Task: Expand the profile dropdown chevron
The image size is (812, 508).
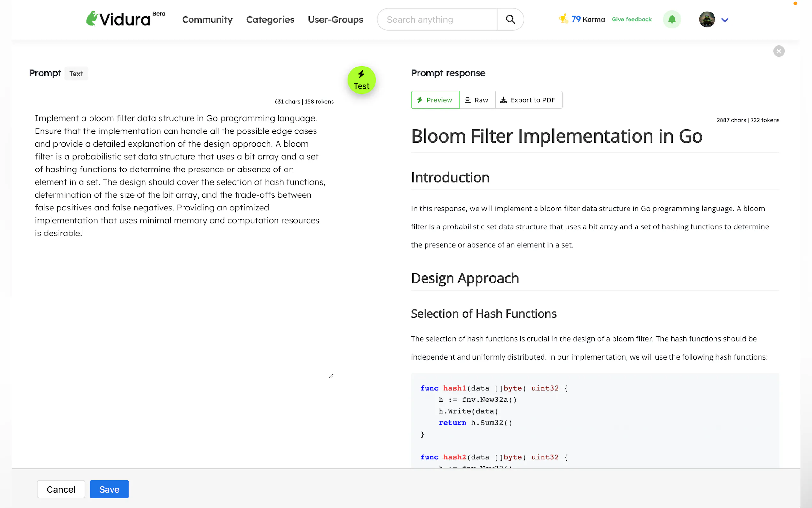Action: (x=725, y=20)
